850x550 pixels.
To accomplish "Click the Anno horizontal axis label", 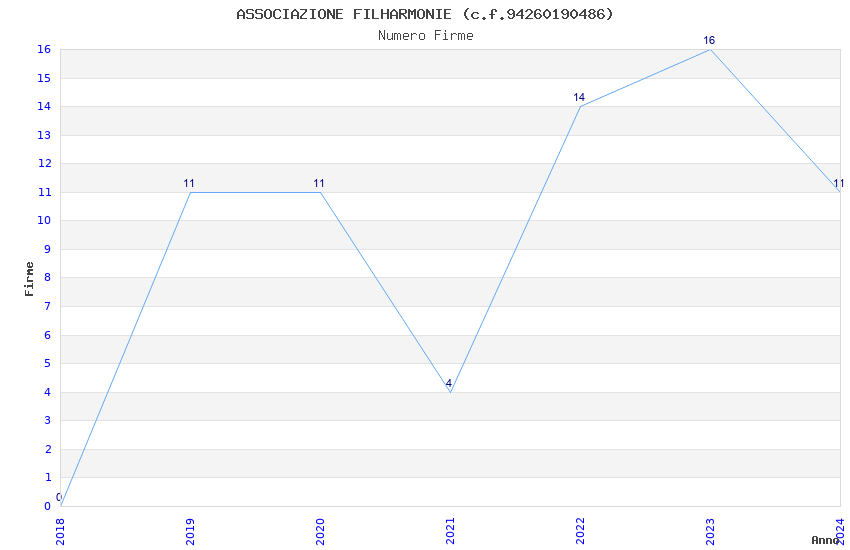I will [x=825, y=540].
